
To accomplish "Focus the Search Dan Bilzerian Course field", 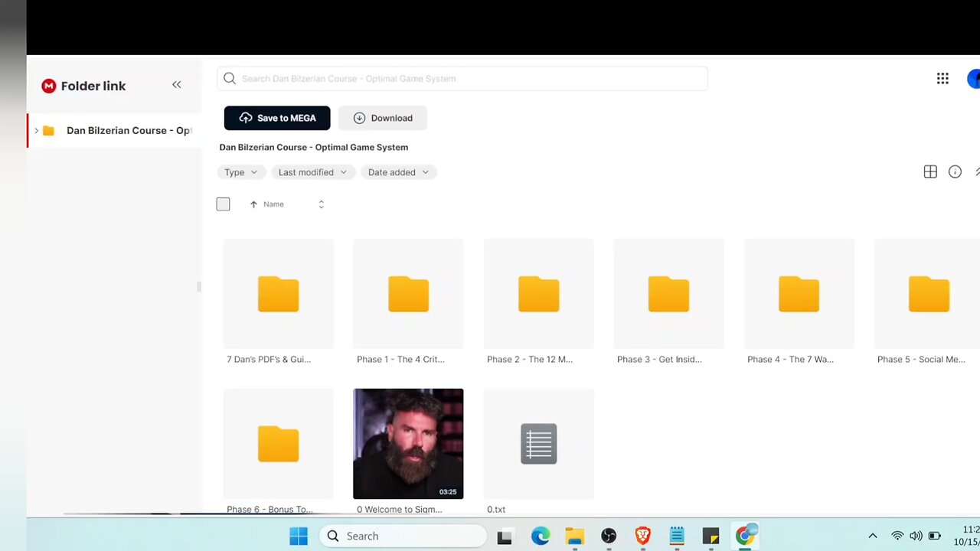I will (x=462, y=78).
